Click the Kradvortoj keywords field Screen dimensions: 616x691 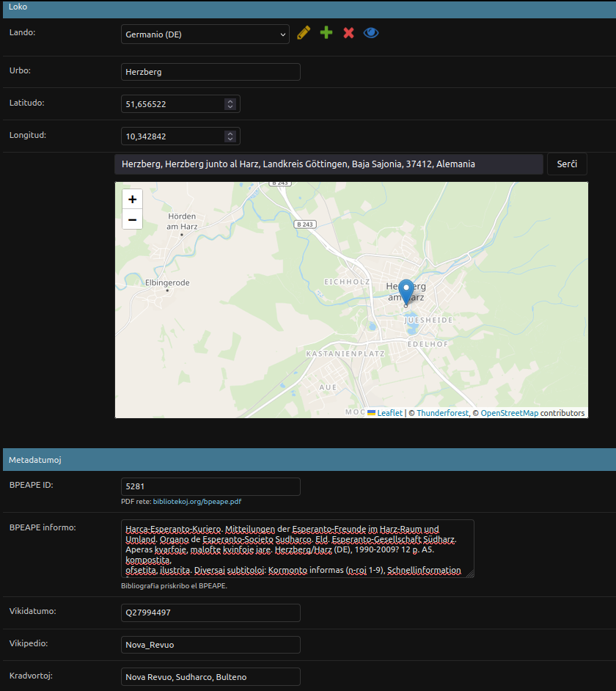[210, 677]
